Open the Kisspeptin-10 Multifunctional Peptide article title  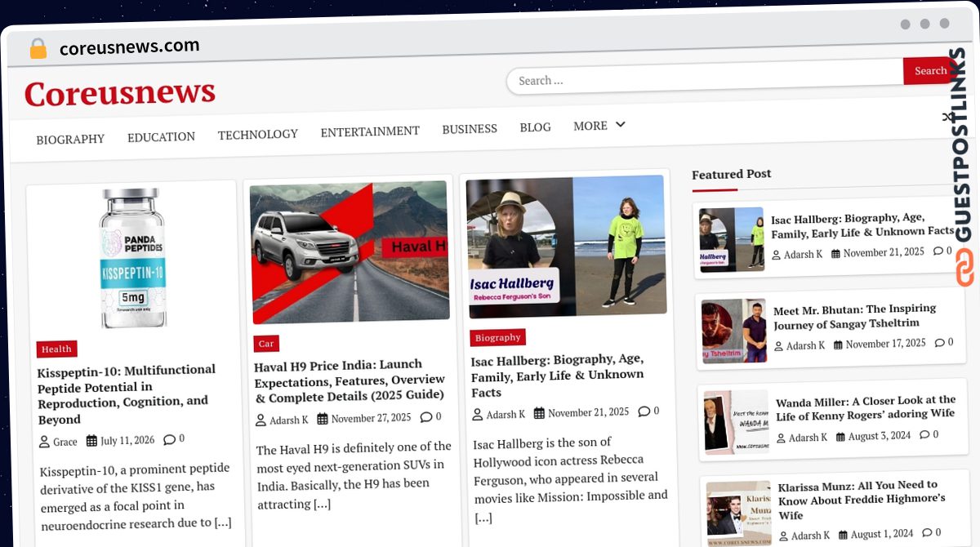click(127, 394)
